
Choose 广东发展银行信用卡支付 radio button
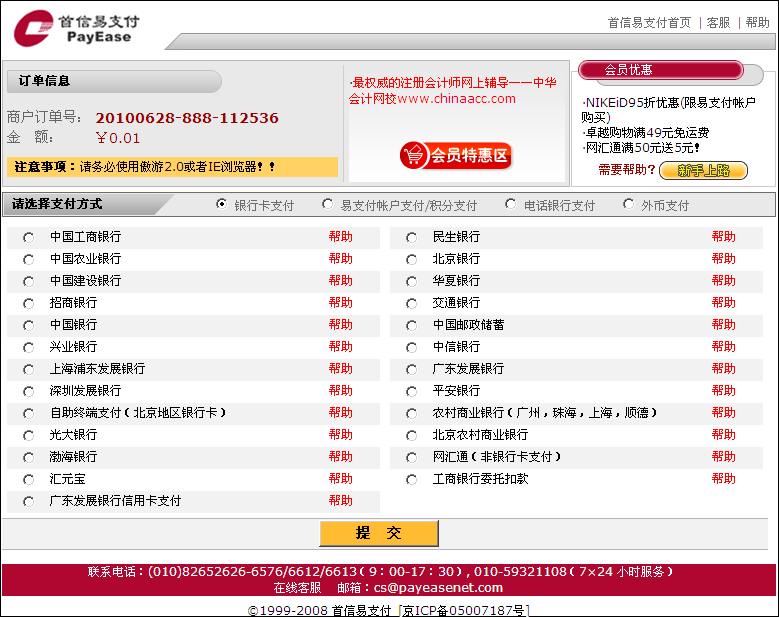click(29, 502)
